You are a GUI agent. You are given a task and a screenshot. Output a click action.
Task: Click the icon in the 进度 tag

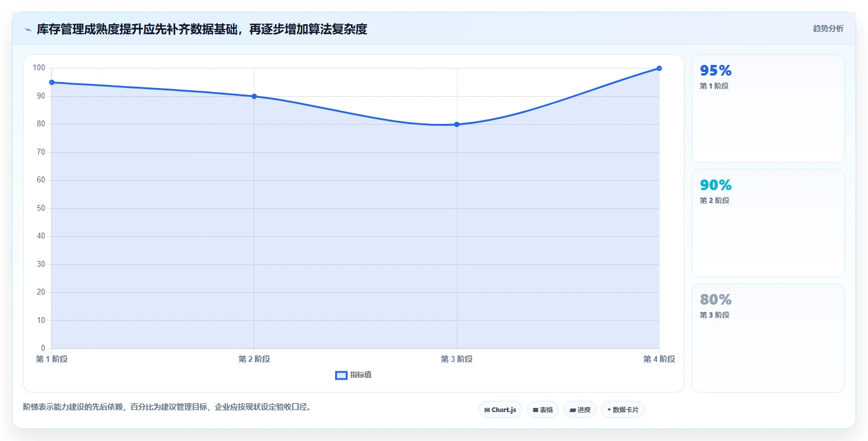[572, 410]
